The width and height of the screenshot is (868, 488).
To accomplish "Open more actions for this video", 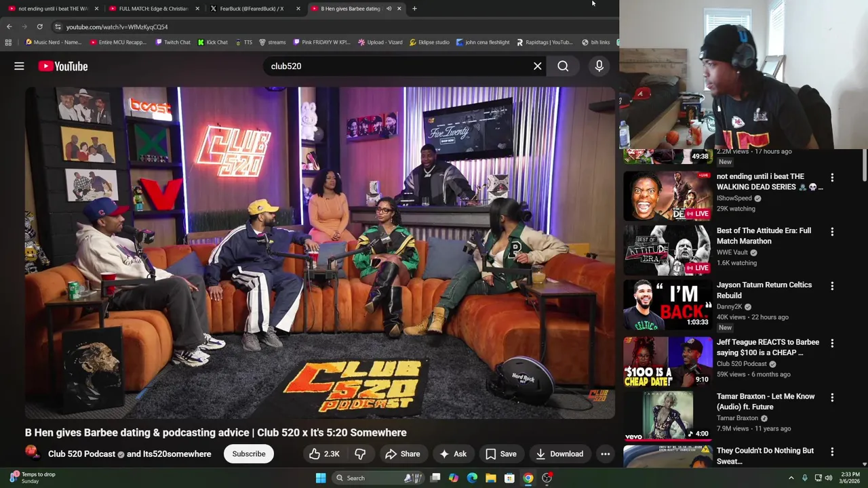I will click(605, 454).
